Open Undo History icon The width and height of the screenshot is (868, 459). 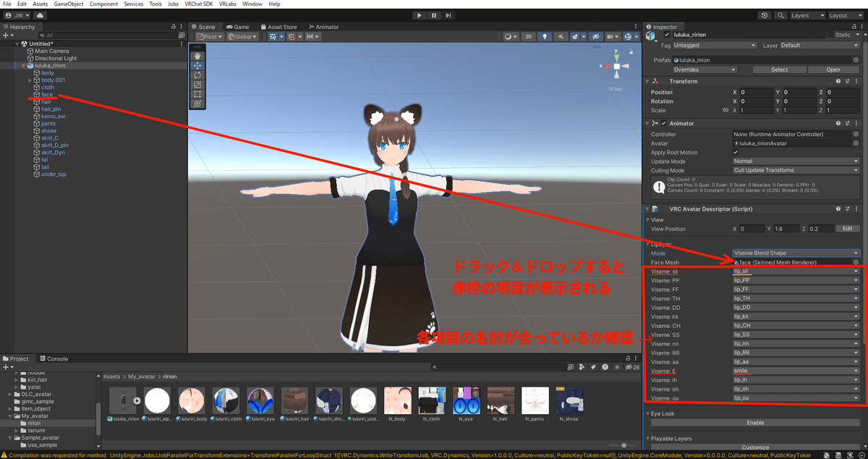(765, 15)
